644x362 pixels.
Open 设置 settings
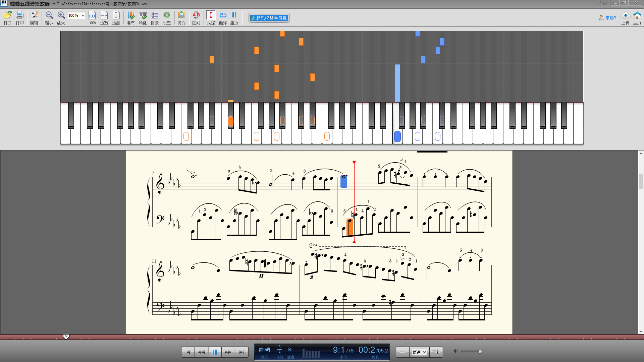pyautogui.click(x=167, y=18)
